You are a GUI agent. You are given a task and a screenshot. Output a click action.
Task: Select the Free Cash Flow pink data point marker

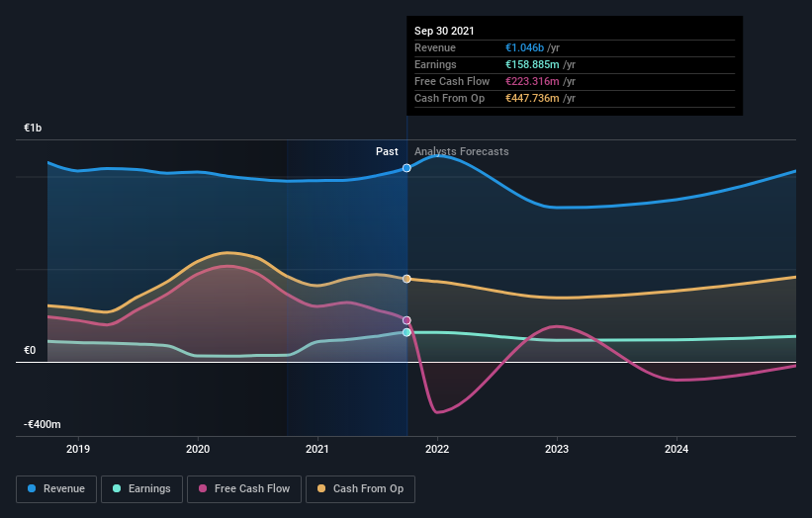coord(406,320)
